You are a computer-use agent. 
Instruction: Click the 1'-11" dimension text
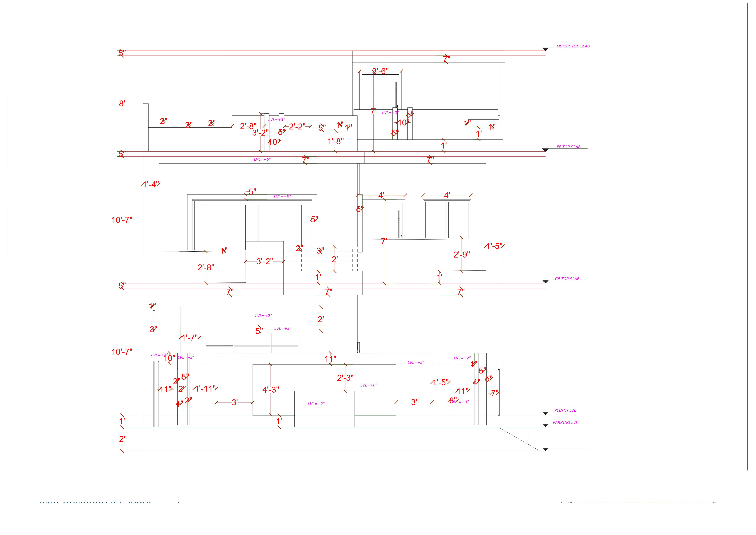[205, 389]
